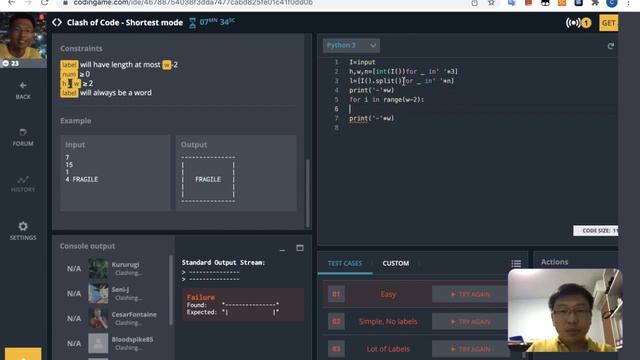Click player Kururugi's avatar
This screenshot has width=640, height=360.
(x=98, y=269)
